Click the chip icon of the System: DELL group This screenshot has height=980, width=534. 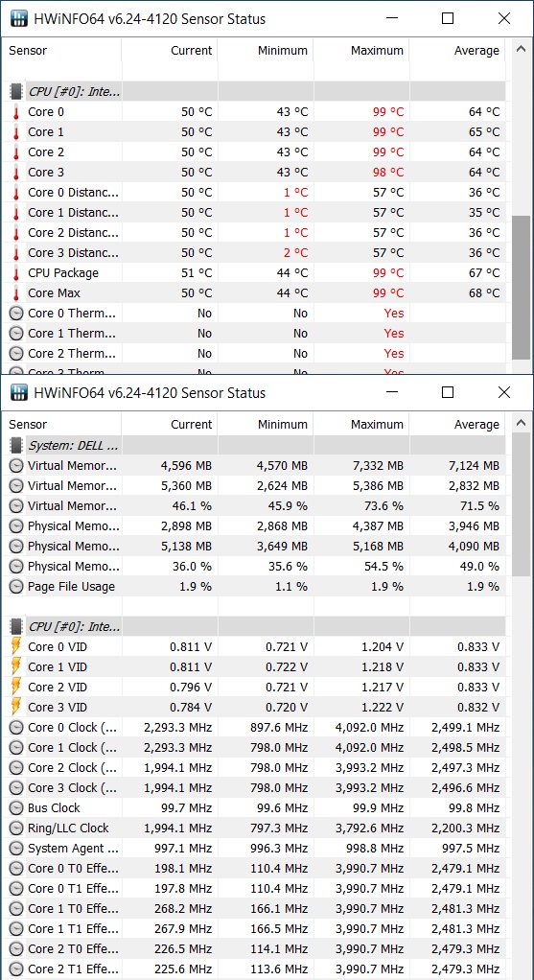point(16,446)
